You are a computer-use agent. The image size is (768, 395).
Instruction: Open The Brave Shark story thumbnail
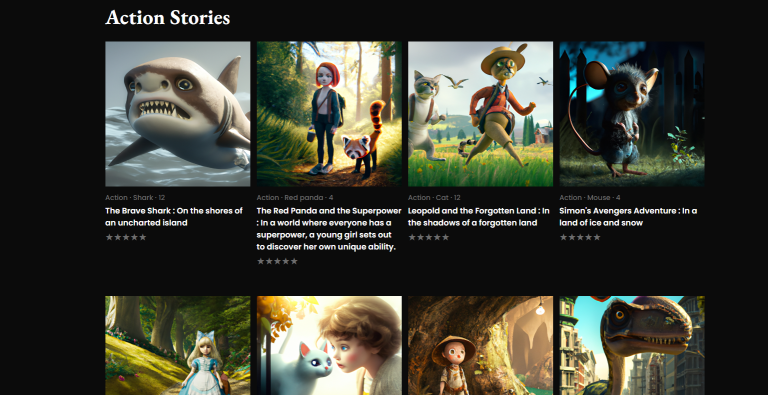(178, 114)
